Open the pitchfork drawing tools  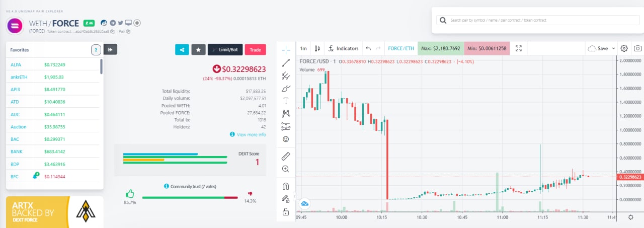pos(286,75)
